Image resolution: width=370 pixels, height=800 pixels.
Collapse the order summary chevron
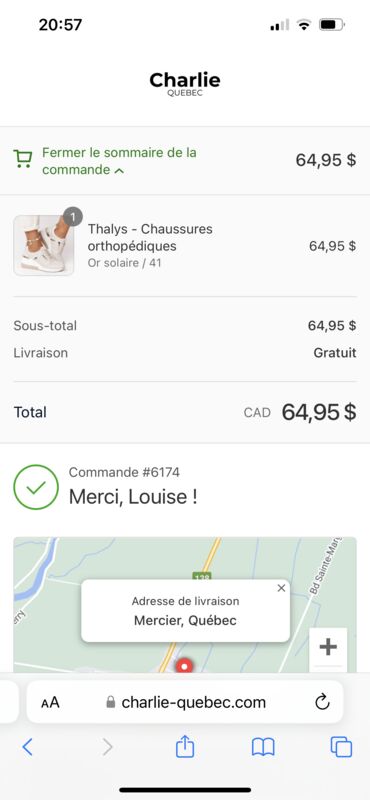pyautogui.click(x=119, y=171)
